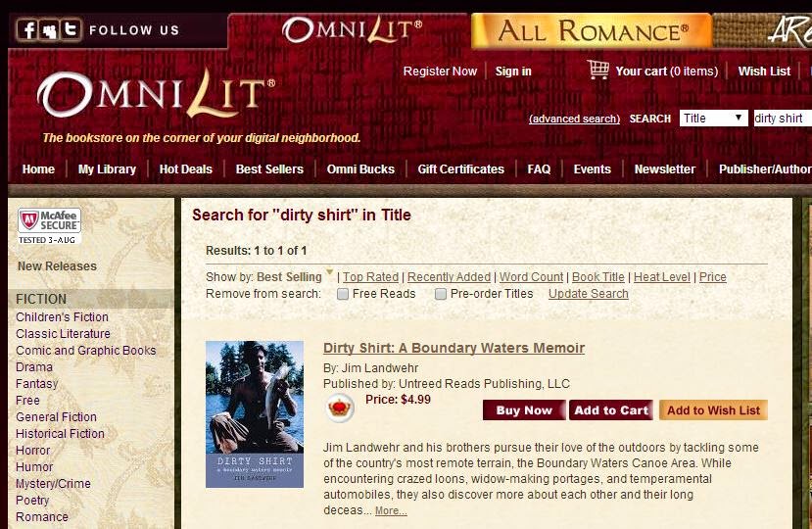Image resolution: width=812 pixels, height=529 pixels.
Task: Open the Hot Deals menu item
Action: (x=185, y=169)
